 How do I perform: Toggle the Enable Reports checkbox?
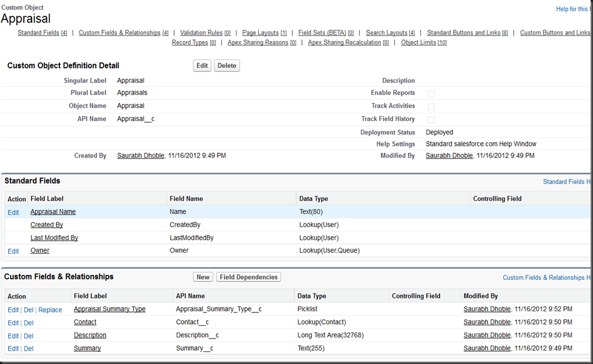431,93
